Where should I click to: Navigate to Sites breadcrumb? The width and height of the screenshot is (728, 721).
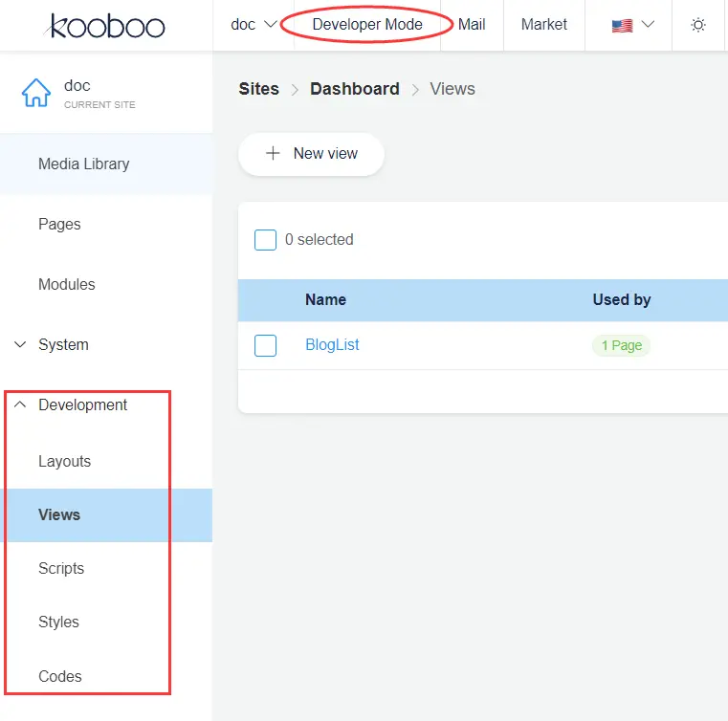258,89
